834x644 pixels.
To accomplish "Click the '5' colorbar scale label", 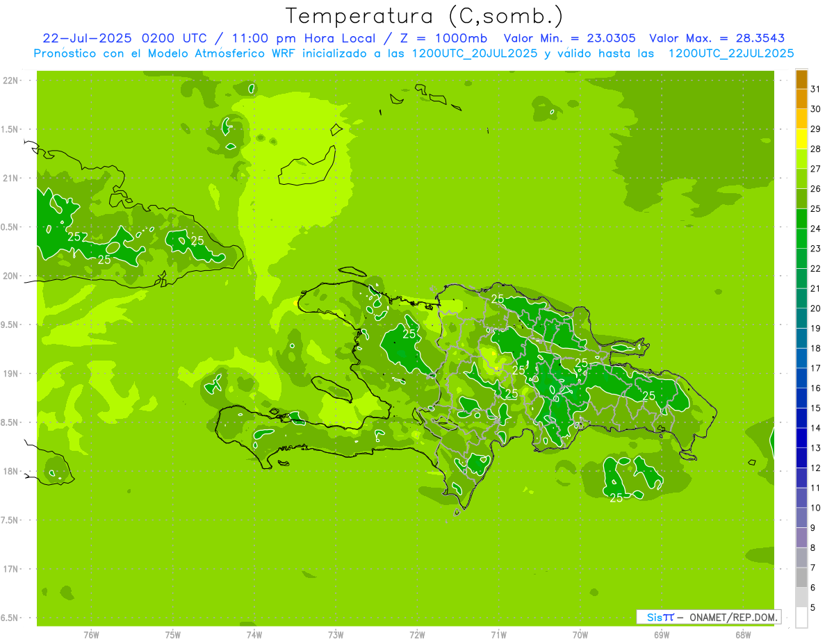I will coord(813,608).
